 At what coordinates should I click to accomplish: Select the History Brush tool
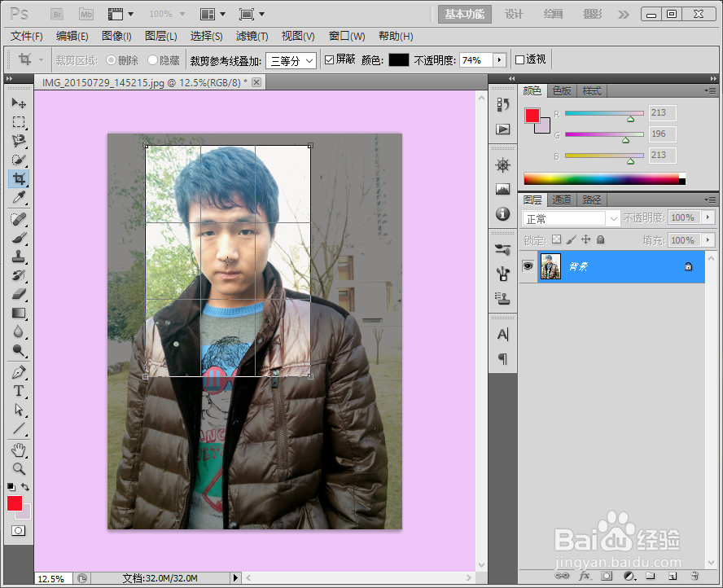coord(19,275)
